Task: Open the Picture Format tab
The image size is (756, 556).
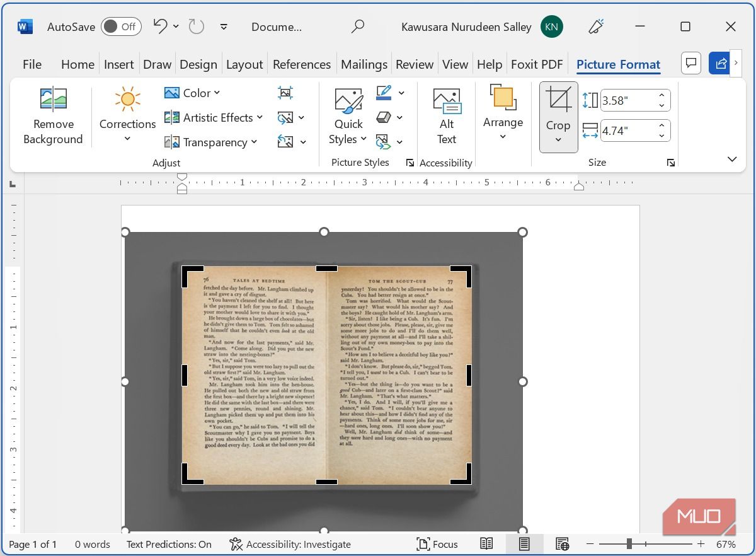Action: (618, 64)
